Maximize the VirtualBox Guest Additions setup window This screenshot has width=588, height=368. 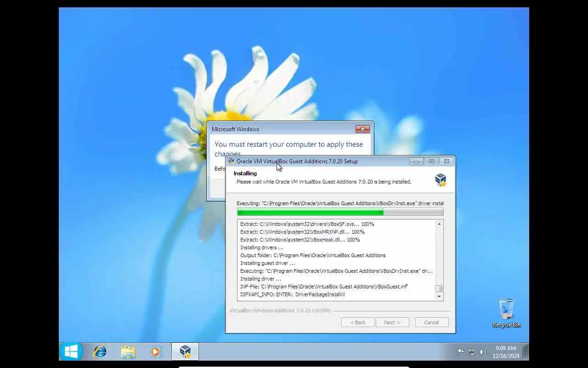431,161
